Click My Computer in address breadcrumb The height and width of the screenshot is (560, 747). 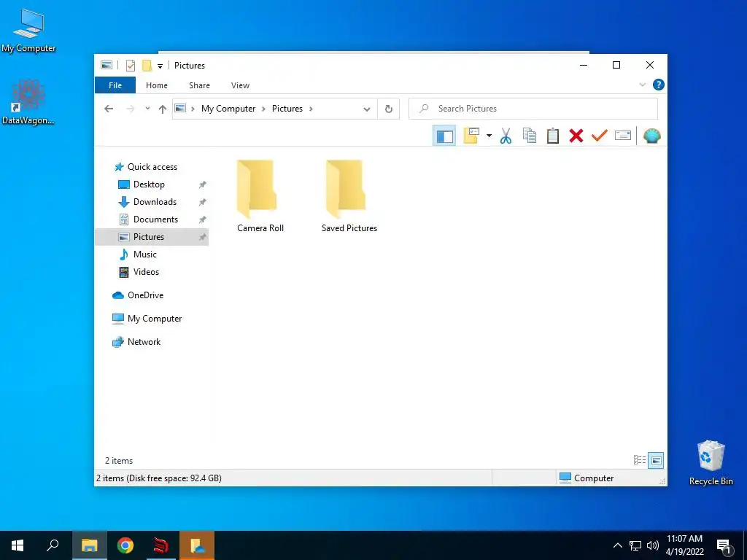[228, 109]
